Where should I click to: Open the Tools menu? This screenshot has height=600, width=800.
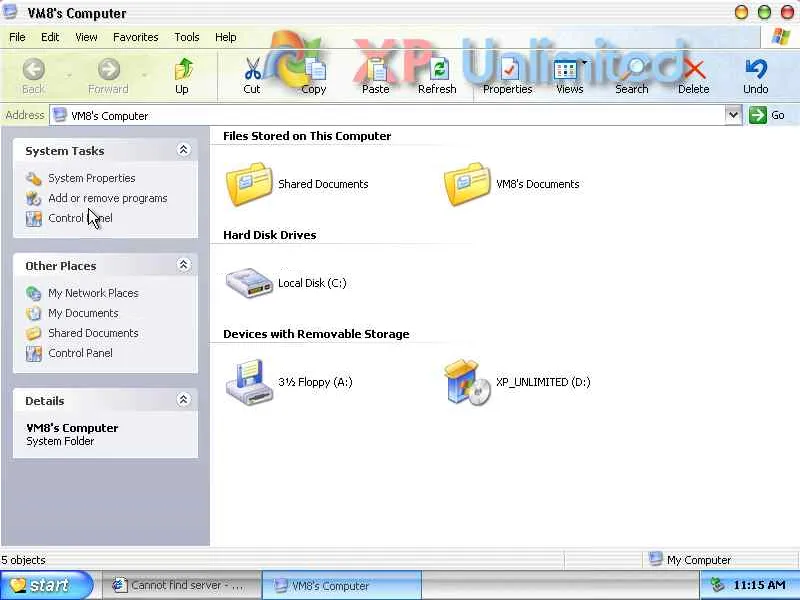tap(187, 37)
